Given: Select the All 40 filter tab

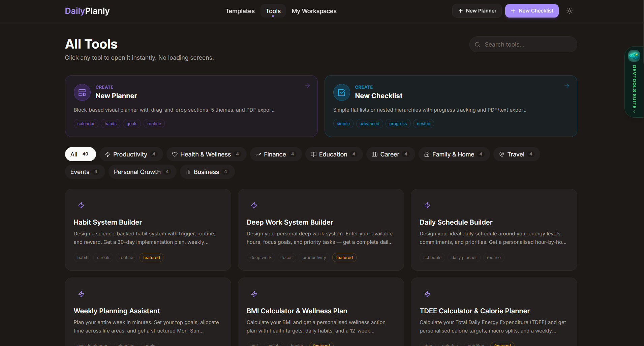Looking at the screenshot, I should click(80, 154).
